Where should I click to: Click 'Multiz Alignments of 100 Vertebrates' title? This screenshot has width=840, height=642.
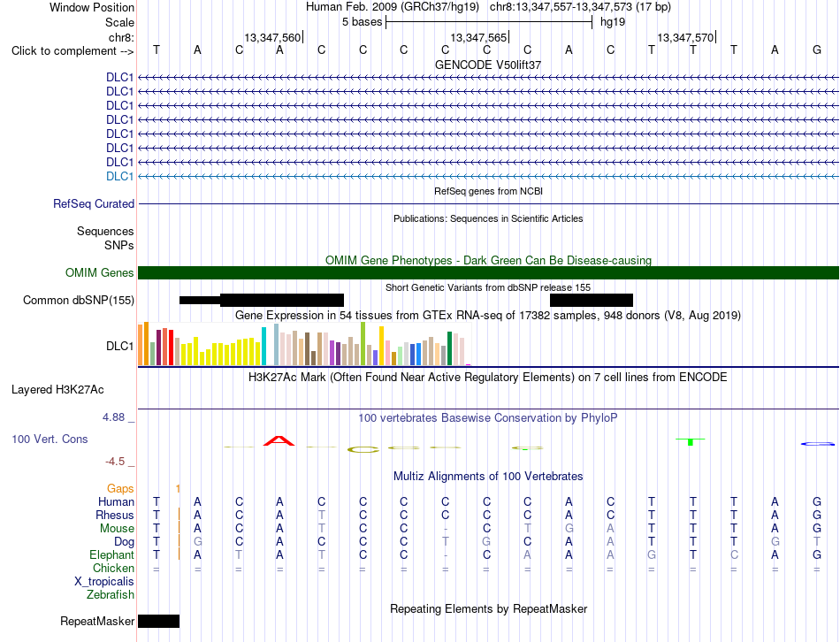(488, 477)
